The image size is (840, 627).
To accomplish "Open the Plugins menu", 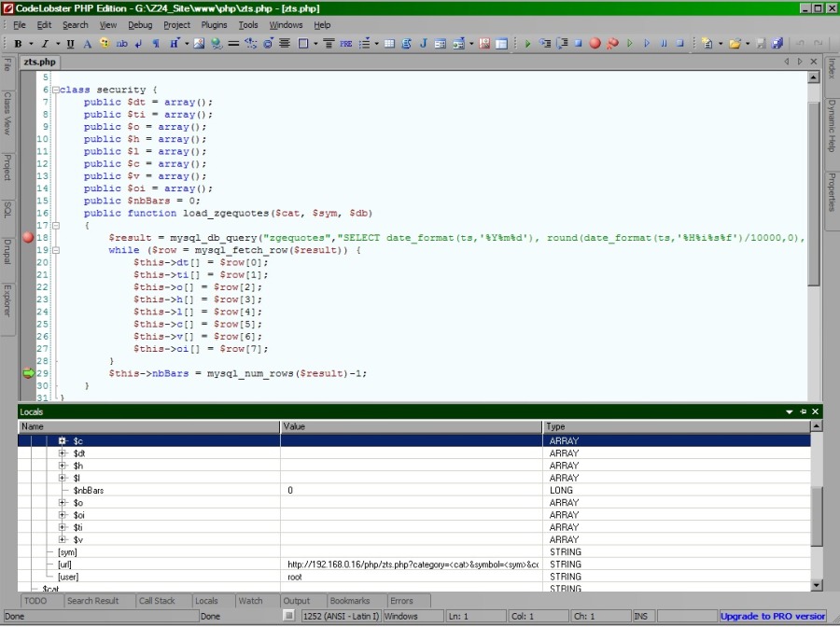I will pos(214,25).
